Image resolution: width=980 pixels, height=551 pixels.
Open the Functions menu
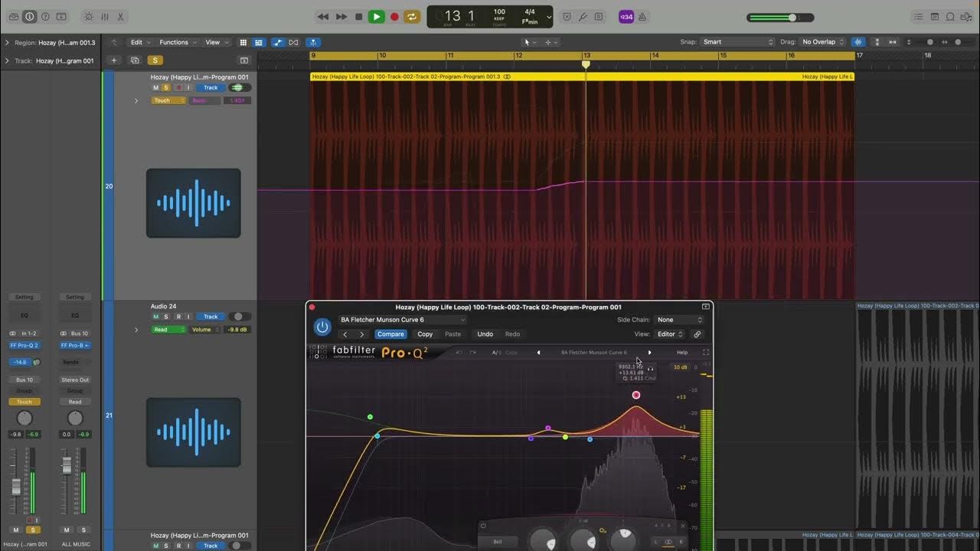click(x=178, y=42)
